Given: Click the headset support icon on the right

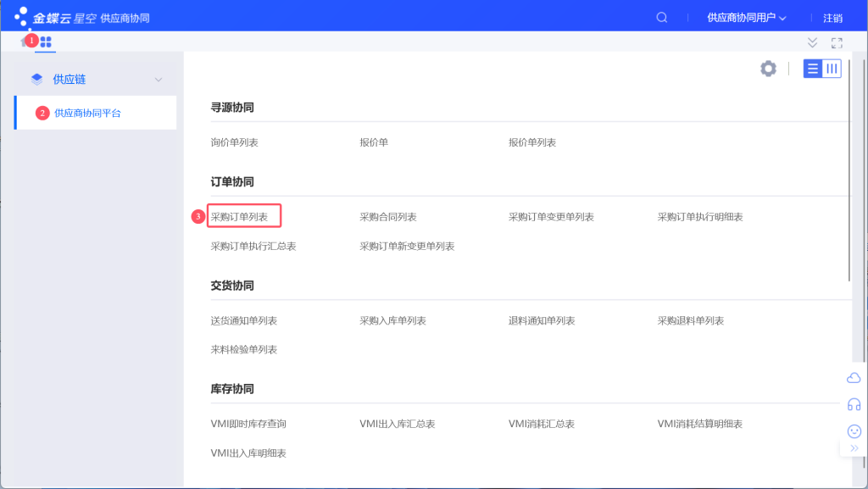Looking at the screenshot, I should pos(854,404).
